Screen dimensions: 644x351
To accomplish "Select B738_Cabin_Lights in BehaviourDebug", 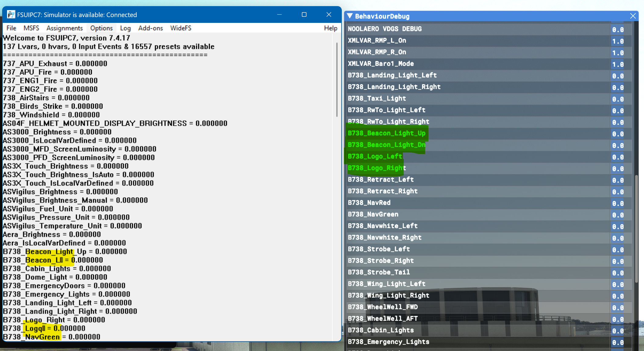I will click(489, 330).
